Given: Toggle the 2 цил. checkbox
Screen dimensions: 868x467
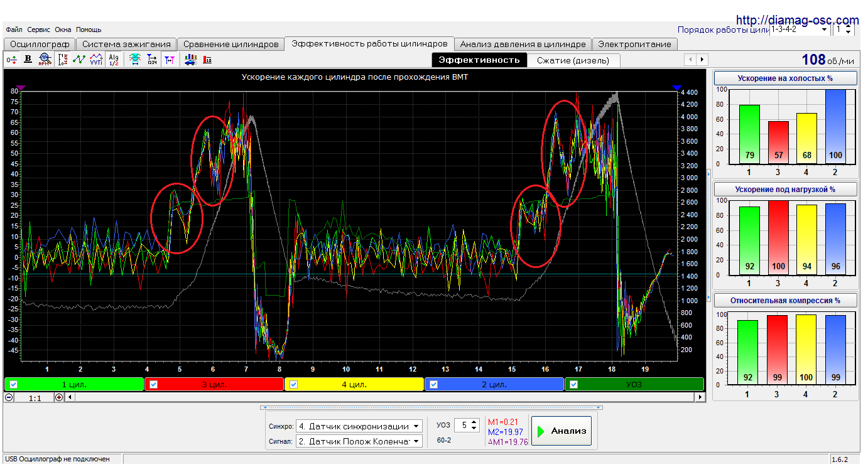Looking at the screenshot, I should click(x=433, y=385).
